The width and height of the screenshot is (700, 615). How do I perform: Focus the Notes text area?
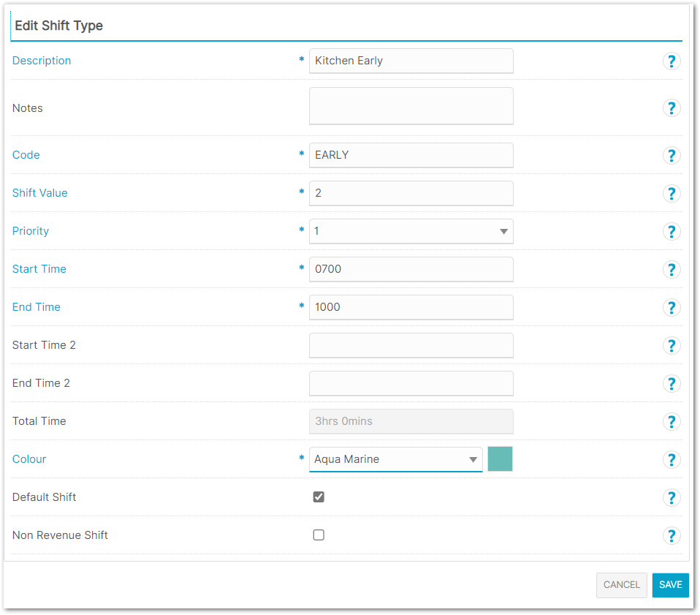tap(411, 107)
